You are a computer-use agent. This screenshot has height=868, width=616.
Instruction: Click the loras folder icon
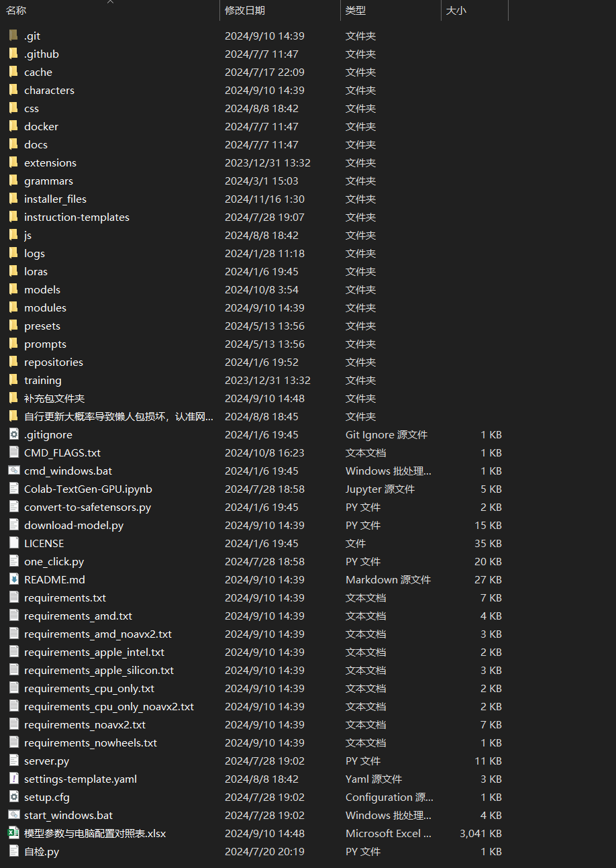point(13,271)
